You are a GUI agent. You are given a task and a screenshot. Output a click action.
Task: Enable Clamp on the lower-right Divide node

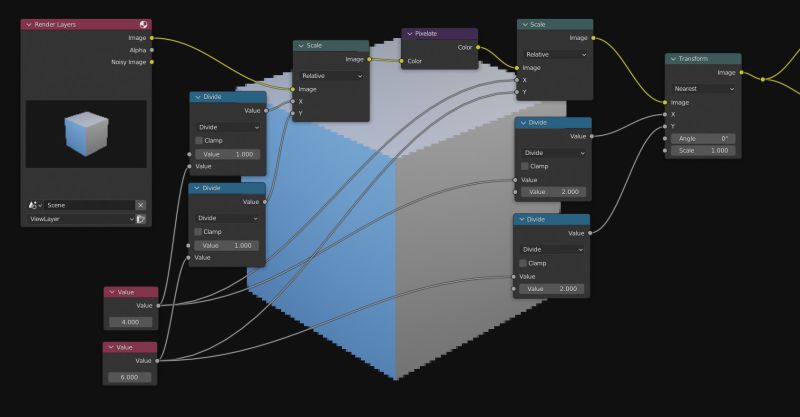(523, 263)
